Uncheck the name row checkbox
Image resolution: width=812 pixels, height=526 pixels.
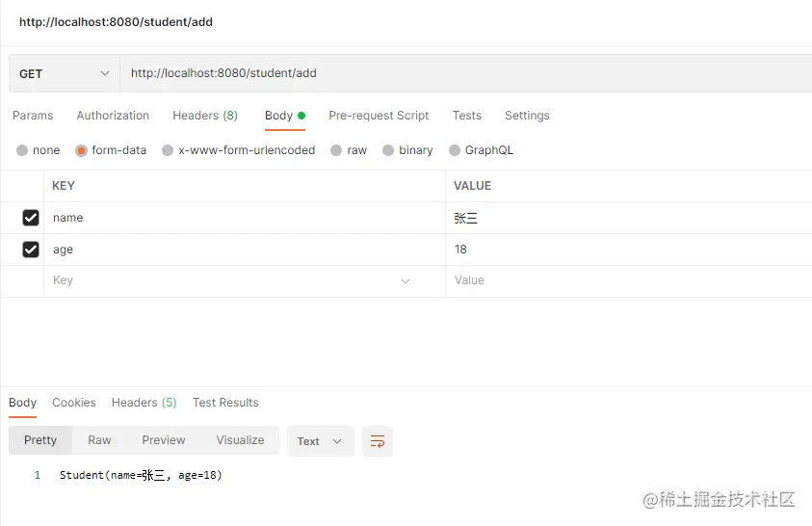click(x=31, y=218)
